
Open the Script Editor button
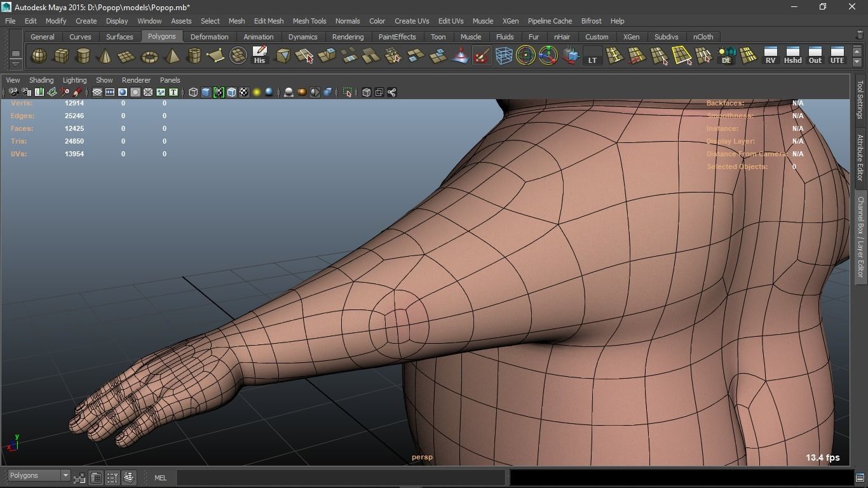pos(860,477)
